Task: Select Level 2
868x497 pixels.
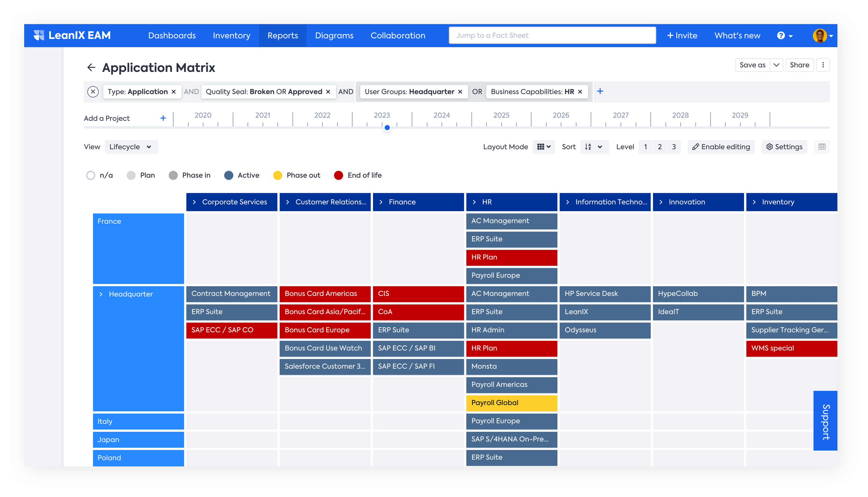Action: point(659,147)
